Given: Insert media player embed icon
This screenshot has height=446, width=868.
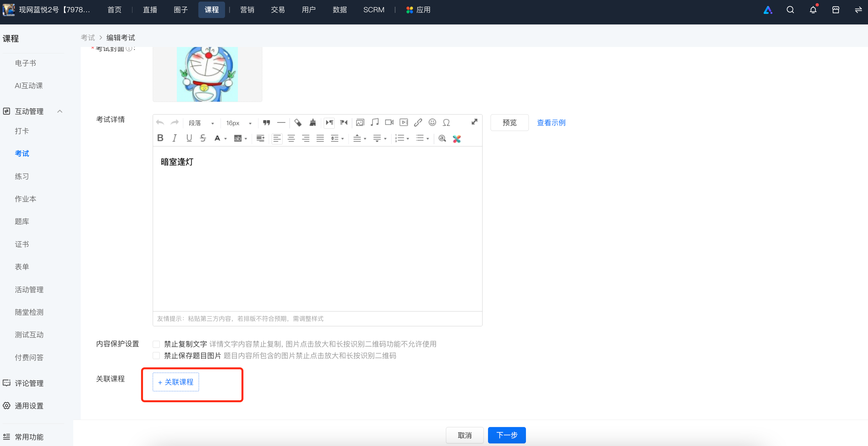Looking at the screenshot, I should (404, 123).
